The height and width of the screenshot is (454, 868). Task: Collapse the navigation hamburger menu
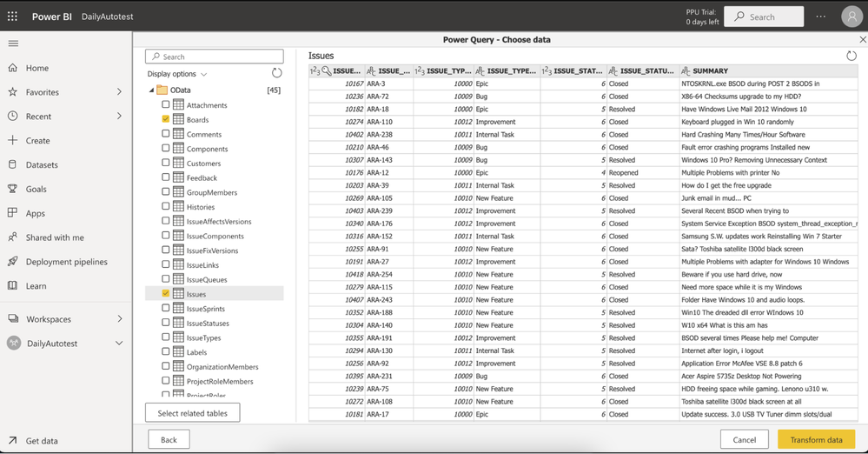(13, 43)
